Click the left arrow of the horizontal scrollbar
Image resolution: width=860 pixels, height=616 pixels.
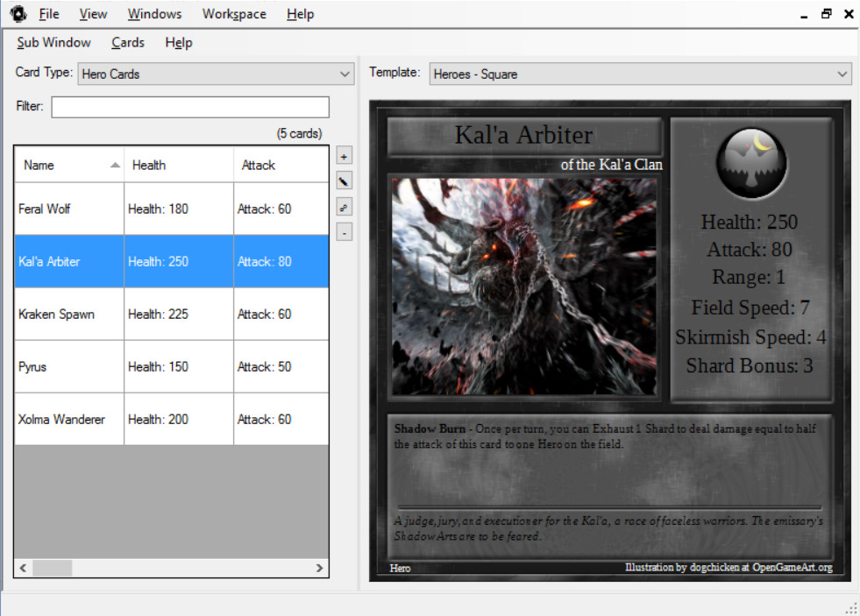pyautogui.click(x=23, y=568)
